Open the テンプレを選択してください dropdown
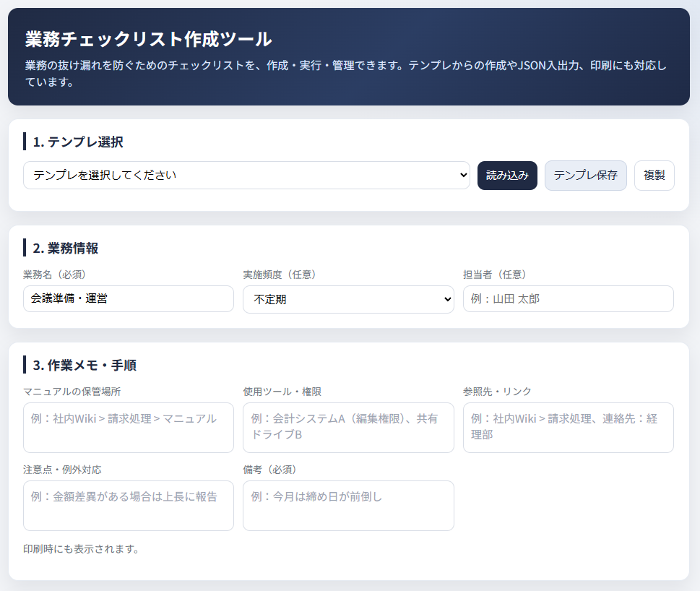Image resolution: width=700 pixels, height=591 pixels. (x=246, y=176)
